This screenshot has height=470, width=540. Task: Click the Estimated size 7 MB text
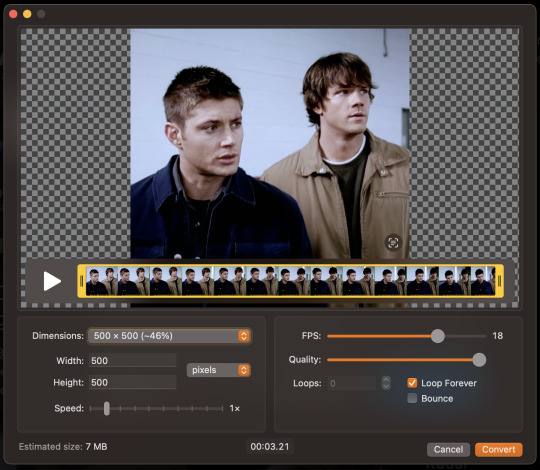coord(63,447)
